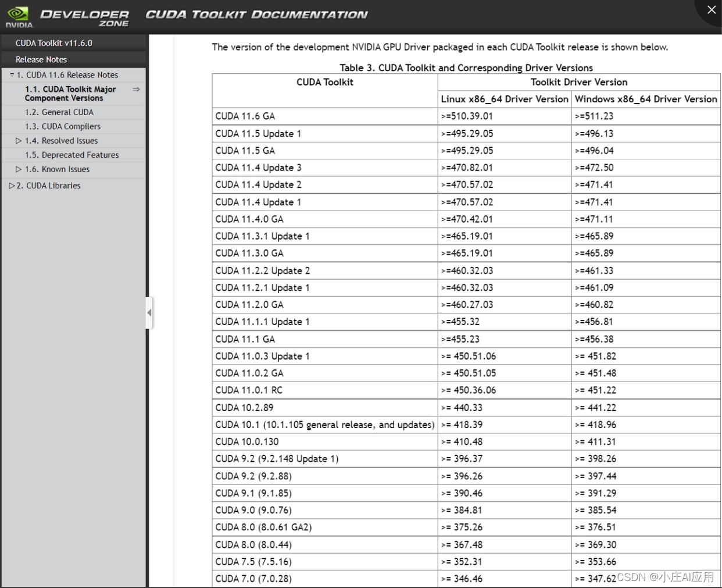Select the CUDA 11.4.0 GA cell
Viewport: 722px width, 588px height.
(325, 219)
